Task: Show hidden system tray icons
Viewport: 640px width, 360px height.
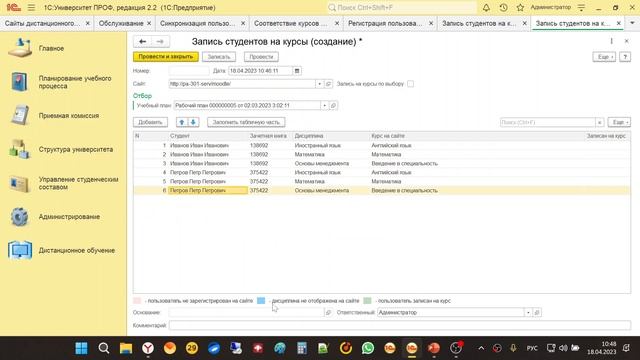Action: 481,348
